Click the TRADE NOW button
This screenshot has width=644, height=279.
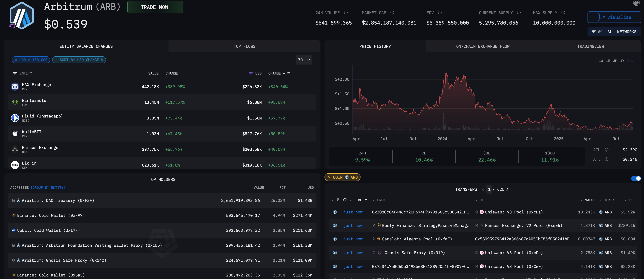[155, 7]
